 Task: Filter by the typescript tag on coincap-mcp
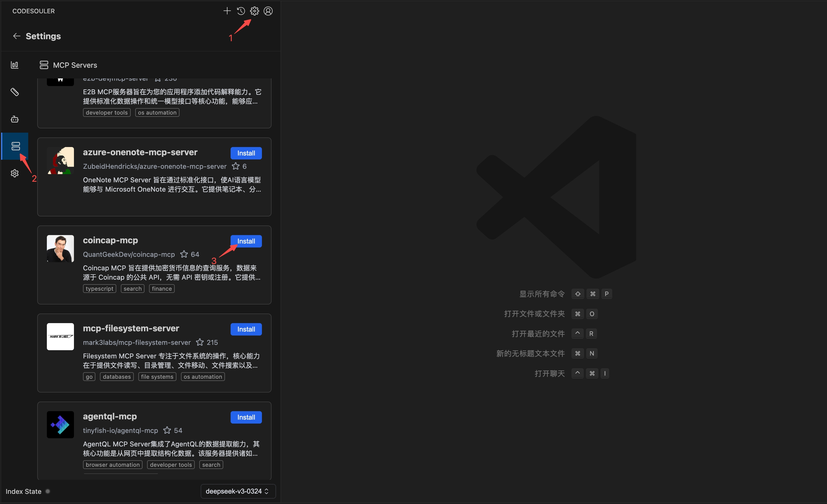tap(99, 288)
